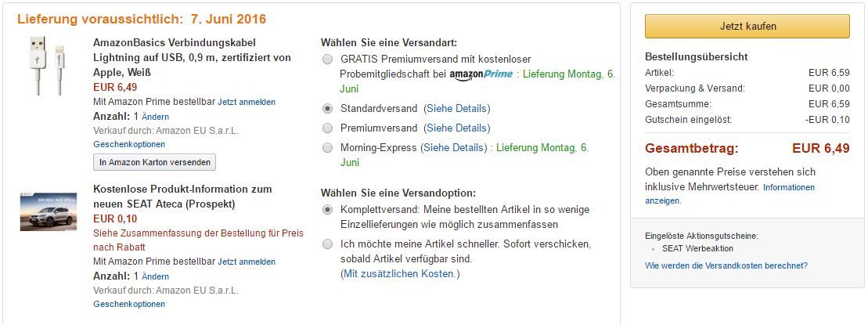Select GRATIS Premiumversand radio option
Viewport: 868px width, 325px height.
tap(327, 59)
